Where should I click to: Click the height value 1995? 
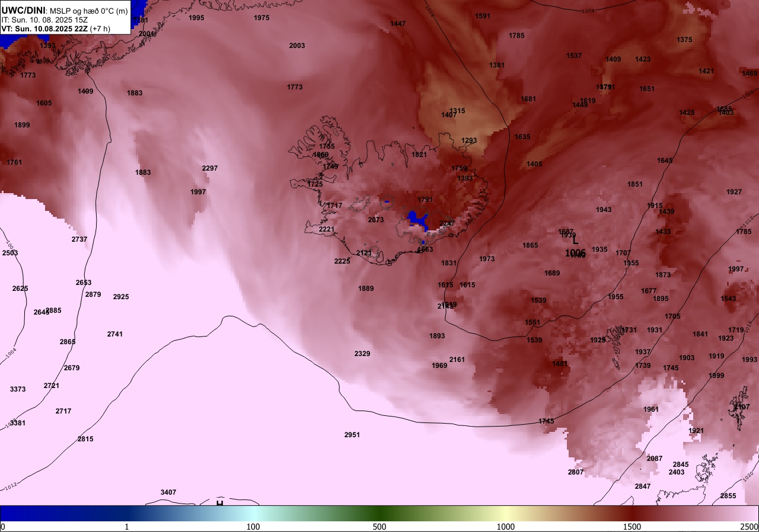196,18
